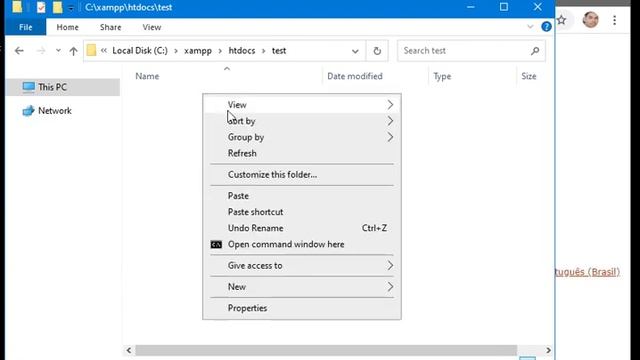Click the Up one level arrow

(73, 51)
